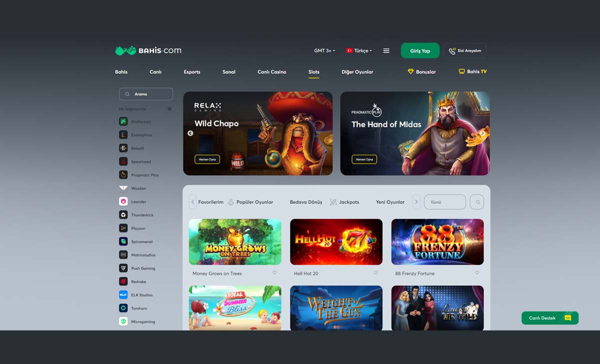600x364 pixels.
Task: Click the Slotfactory provider icon
Action: tap(123, 121)
